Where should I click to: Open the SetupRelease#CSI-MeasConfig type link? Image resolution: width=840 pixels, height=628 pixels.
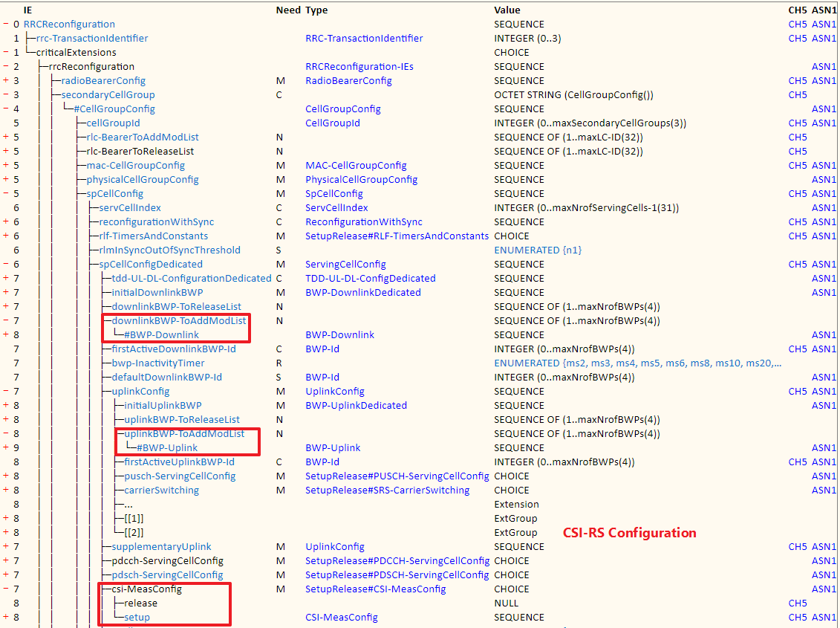tap(376, 589)
